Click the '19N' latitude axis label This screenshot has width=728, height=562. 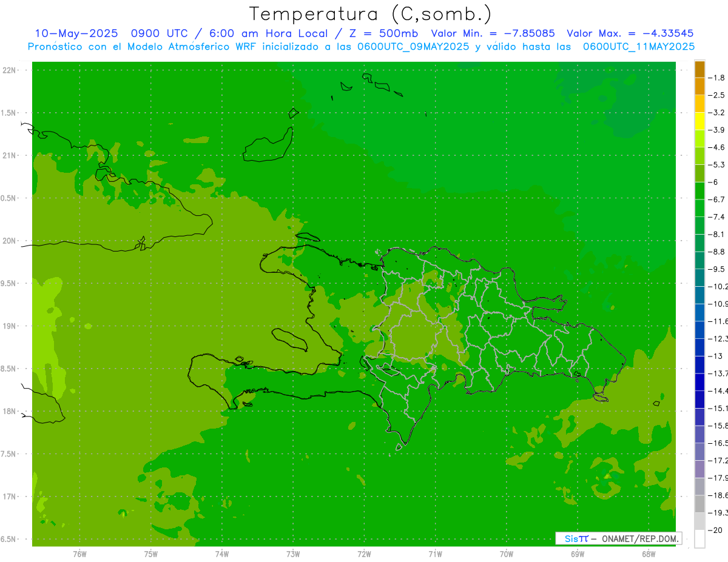click(9, 326)
